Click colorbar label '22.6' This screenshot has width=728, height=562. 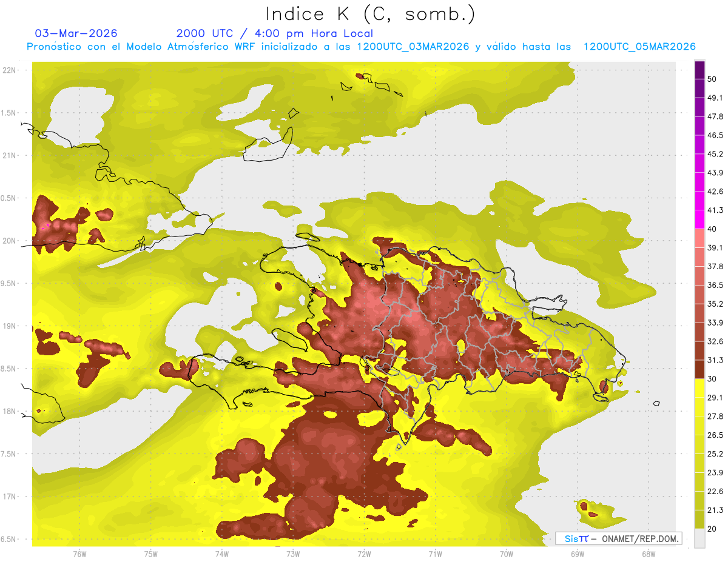point(715,492)
